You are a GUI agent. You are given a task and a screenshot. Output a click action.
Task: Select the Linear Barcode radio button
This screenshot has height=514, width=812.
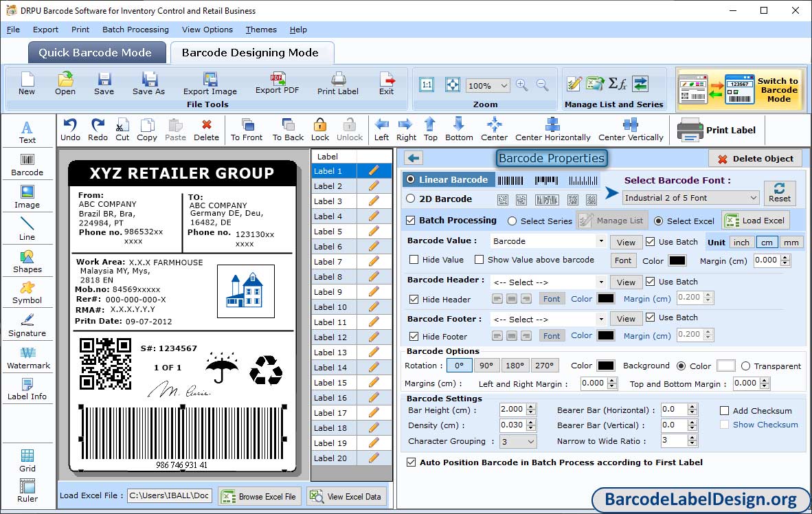point(411,179)
